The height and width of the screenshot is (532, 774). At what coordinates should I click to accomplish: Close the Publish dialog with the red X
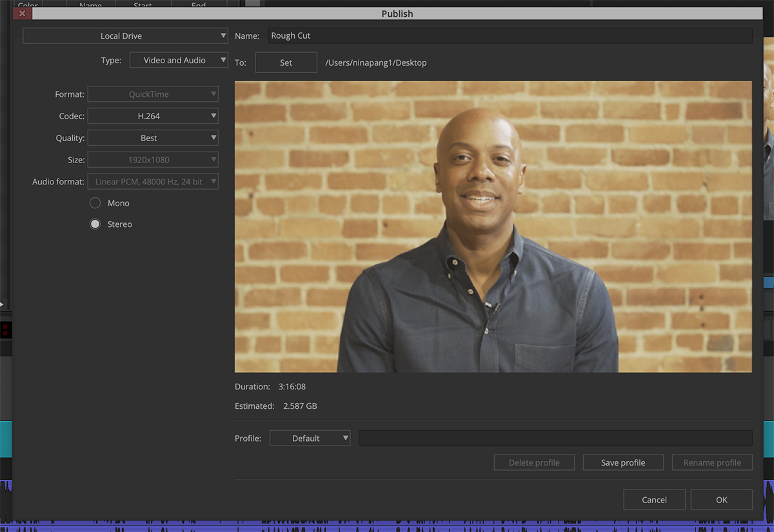(x=21, y=13)
